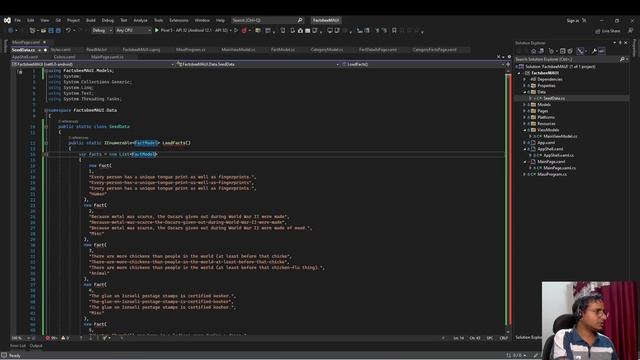Open the Extensions menu
This screenshot has height=360, width=640.
(179, 20)
